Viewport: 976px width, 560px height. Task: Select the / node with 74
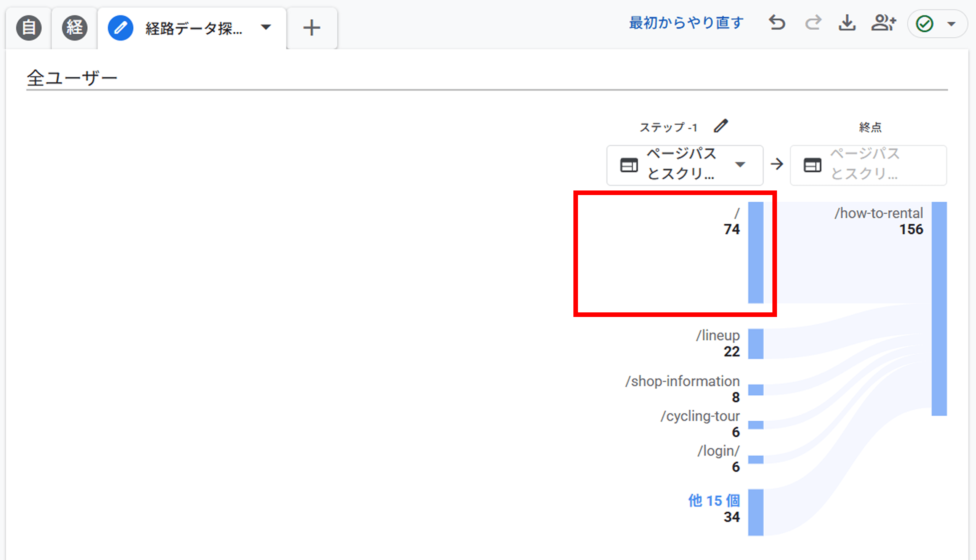click(x=756, y=252)
